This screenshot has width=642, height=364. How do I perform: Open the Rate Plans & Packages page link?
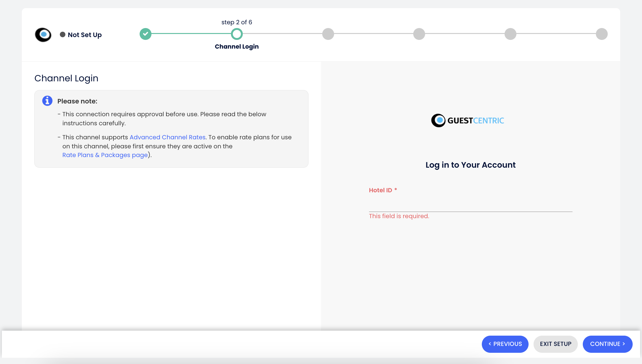[105, 155]
